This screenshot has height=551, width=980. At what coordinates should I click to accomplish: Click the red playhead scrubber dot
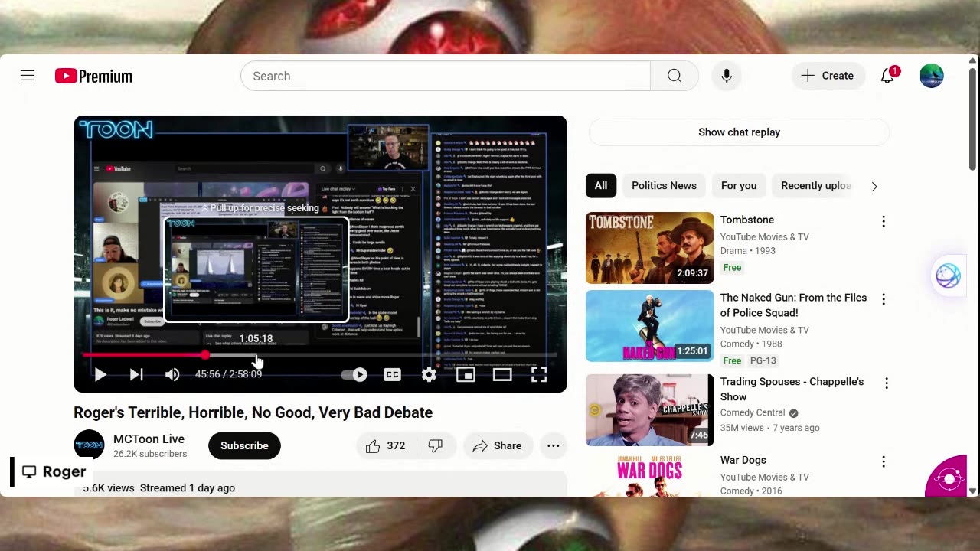coord(205,355)
